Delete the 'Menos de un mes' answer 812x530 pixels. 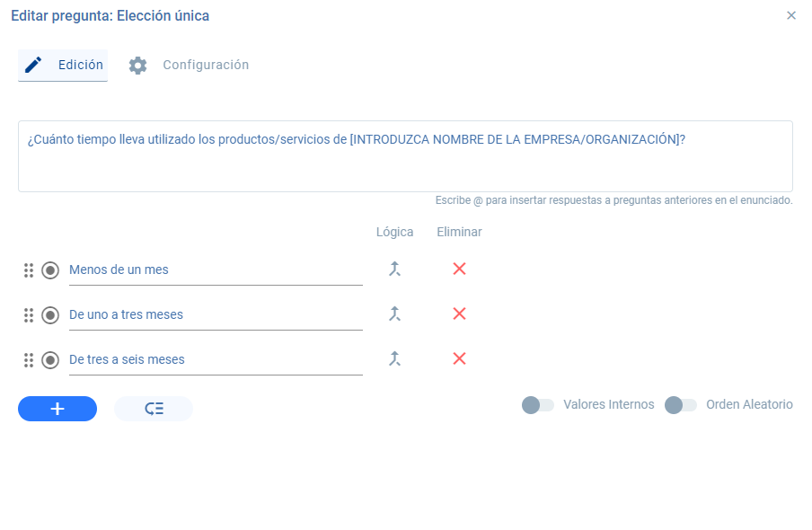(x=459, y=269)
